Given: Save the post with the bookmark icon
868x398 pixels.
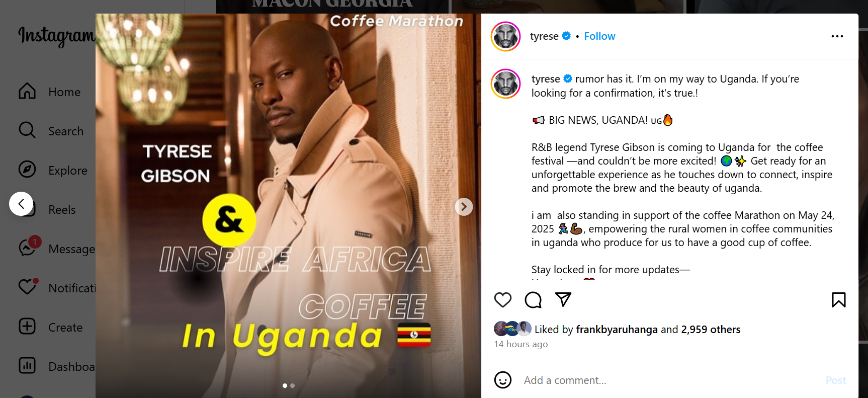Looking at the screenshot, I should coord(838,300).
